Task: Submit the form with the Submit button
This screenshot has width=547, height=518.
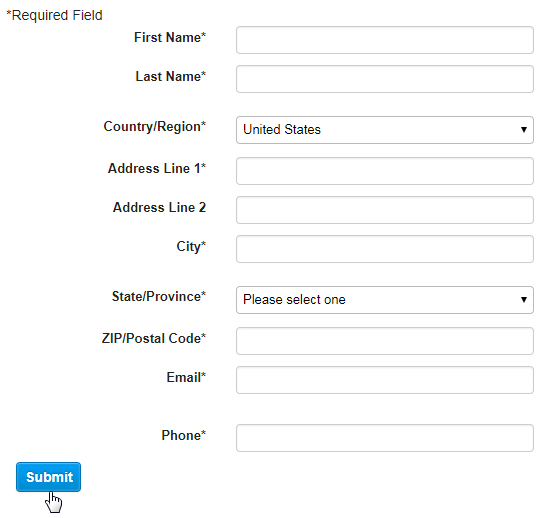Action: 48,477
